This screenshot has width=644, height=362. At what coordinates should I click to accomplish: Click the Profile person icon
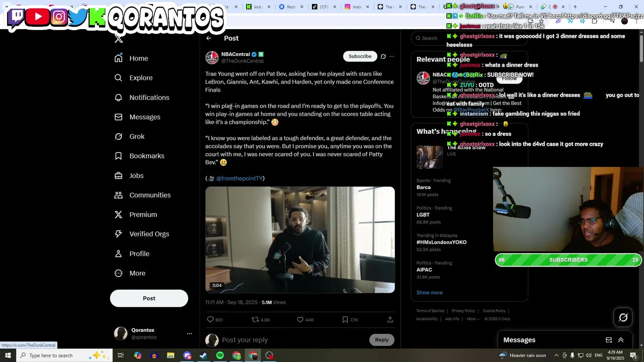118,254
